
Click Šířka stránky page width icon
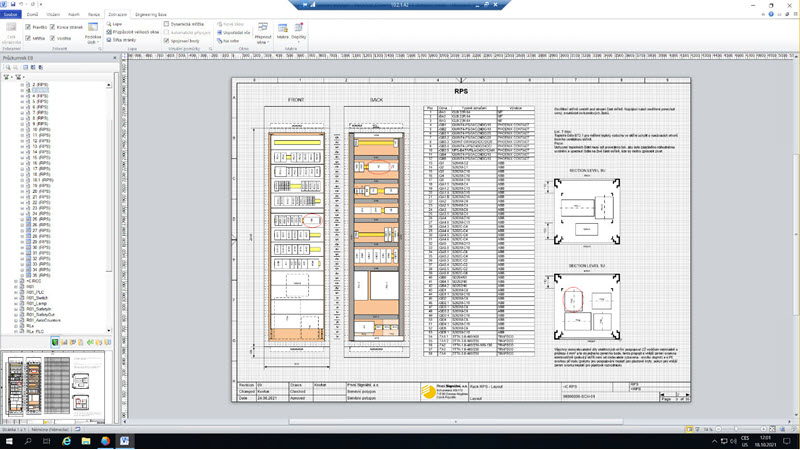click(124, 38)
